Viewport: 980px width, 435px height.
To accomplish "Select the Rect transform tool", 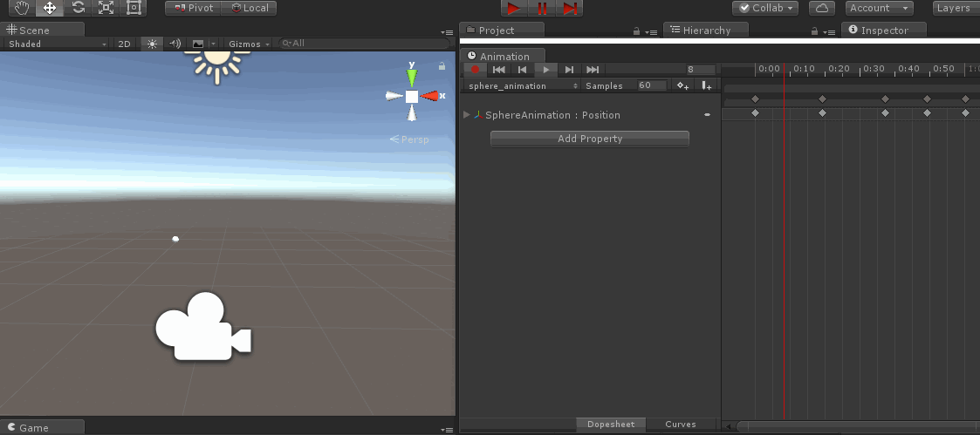I will [x=134, y=8].
